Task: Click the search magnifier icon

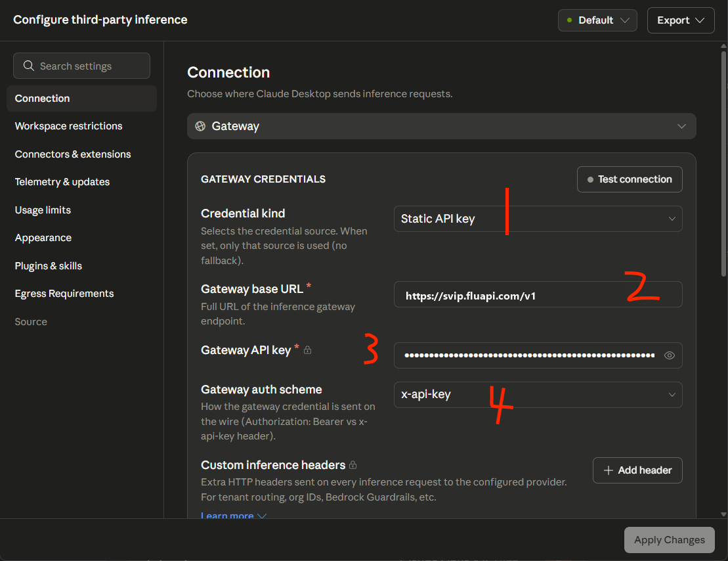Action: point(29,66)
